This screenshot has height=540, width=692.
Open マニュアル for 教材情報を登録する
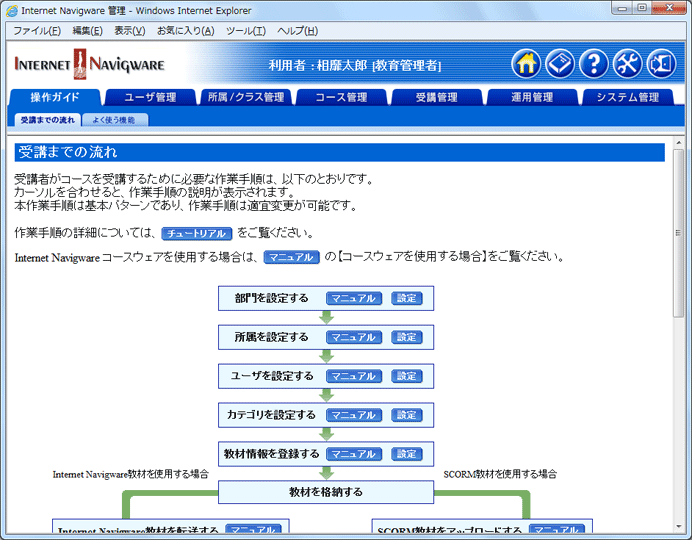[x=354, y=454]
